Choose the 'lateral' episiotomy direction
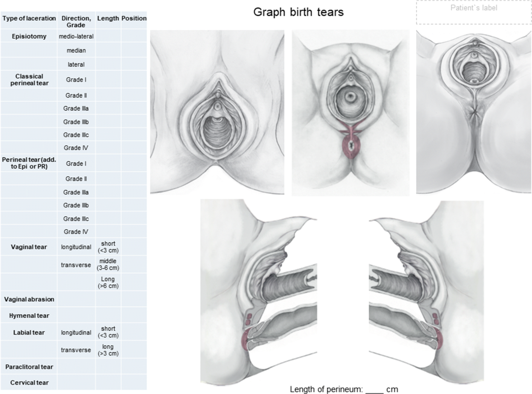The image size is (532, 394). pyautogui.click(x=76, y=64)
